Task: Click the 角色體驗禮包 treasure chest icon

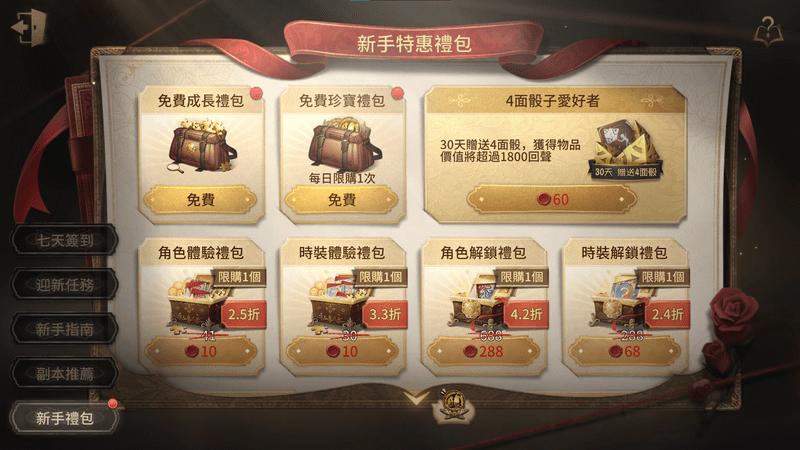Action: [196, 304]
